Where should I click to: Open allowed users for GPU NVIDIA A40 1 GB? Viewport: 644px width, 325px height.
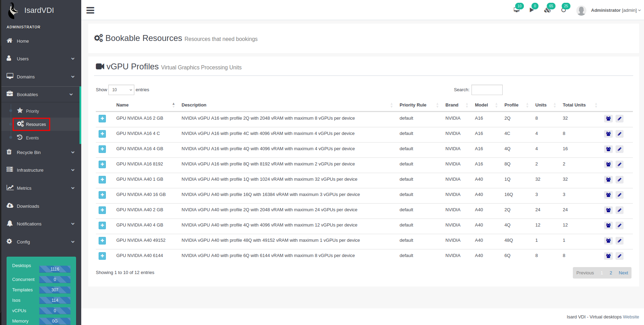click(x=608, y=180)
